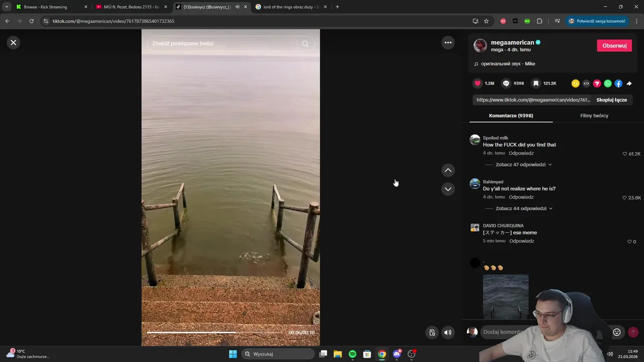Open the image in the cookie emoji comment

(x=506, y=297)
